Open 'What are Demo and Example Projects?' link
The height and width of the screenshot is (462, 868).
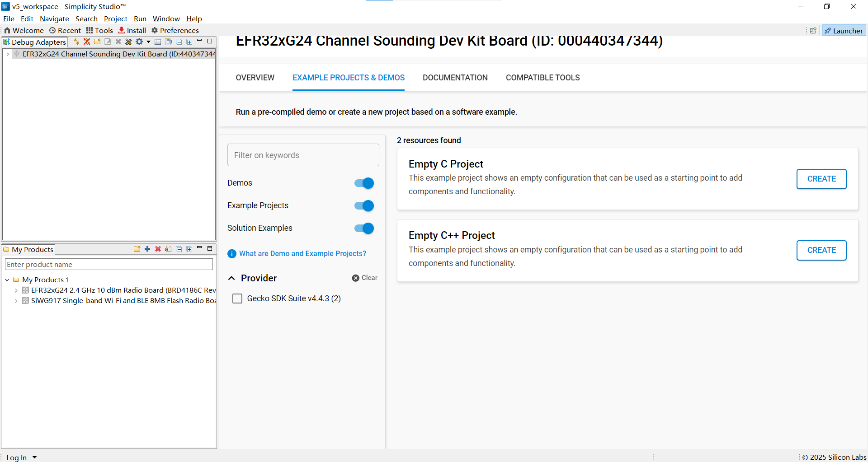(302, 254)
